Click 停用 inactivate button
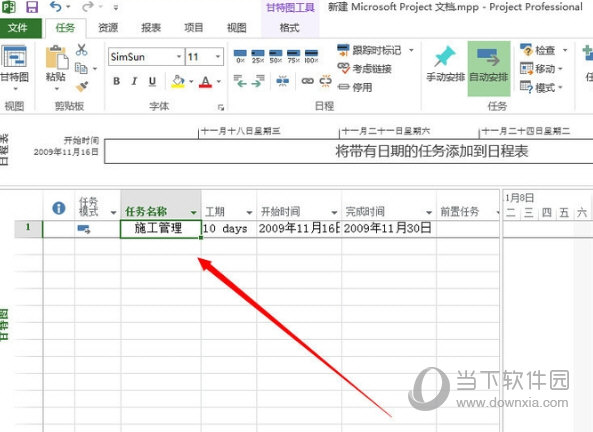This screenshot has width=593, height=432. tap(355, 87)
